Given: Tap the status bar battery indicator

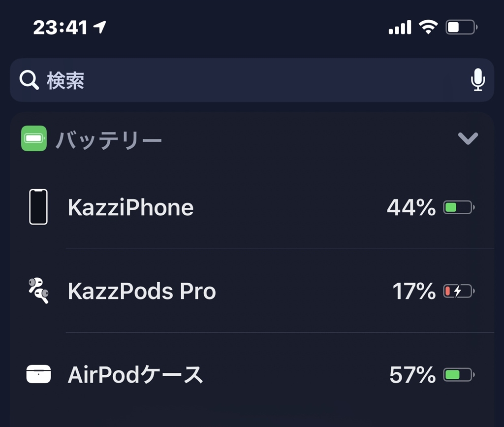Looking at the screenshot, I should [459, 28].
